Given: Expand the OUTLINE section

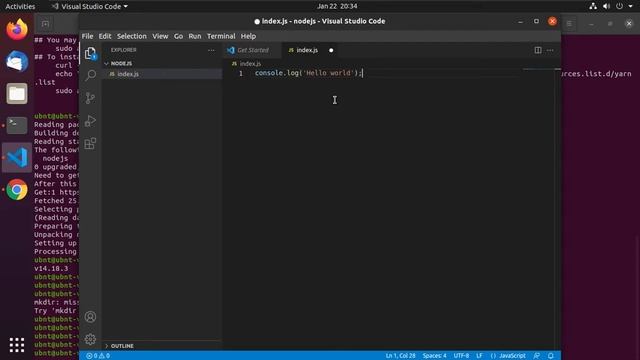Looking at the screenshot, I should (162, 346).
